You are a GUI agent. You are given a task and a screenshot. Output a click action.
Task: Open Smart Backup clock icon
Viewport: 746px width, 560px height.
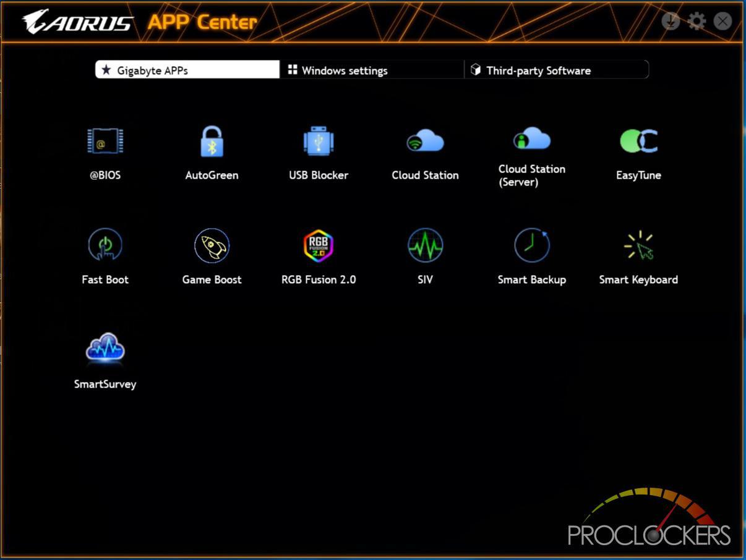(532, 245)
